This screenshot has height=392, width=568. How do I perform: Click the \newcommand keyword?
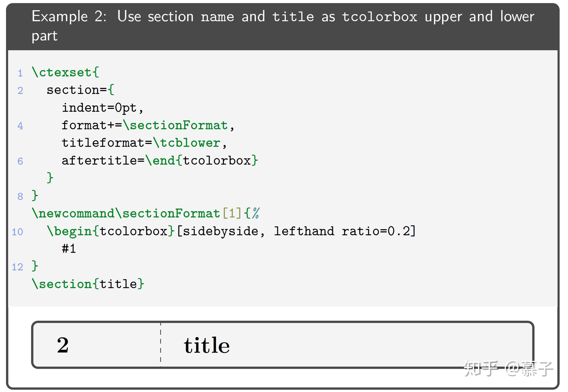pyautogui.click(x=73, y=214)
